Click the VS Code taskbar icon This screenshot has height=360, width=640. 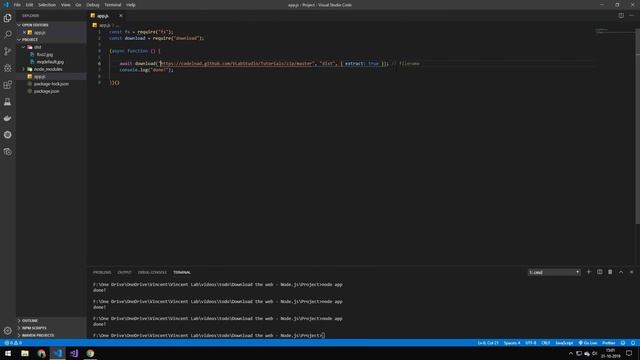58,353
